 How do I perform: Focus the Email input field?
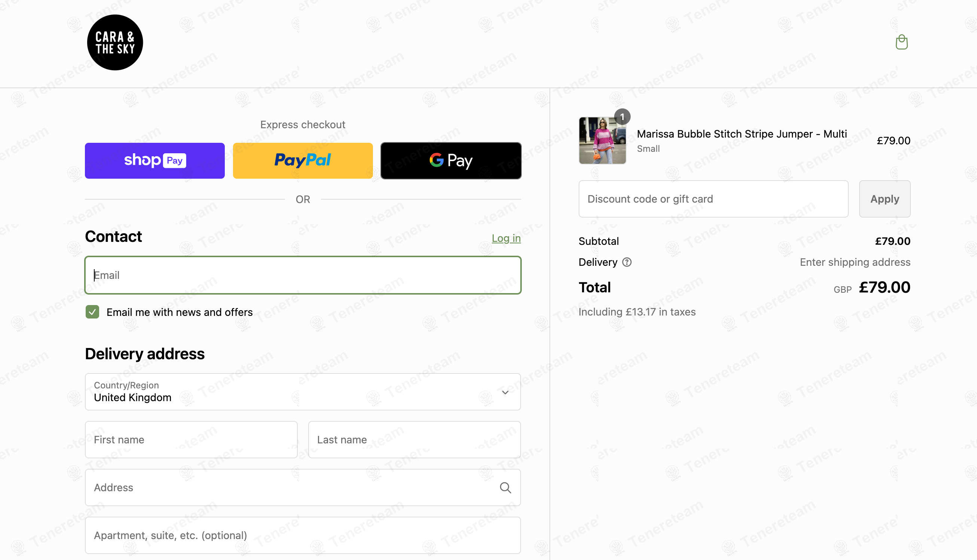click(x=303, y=276)
